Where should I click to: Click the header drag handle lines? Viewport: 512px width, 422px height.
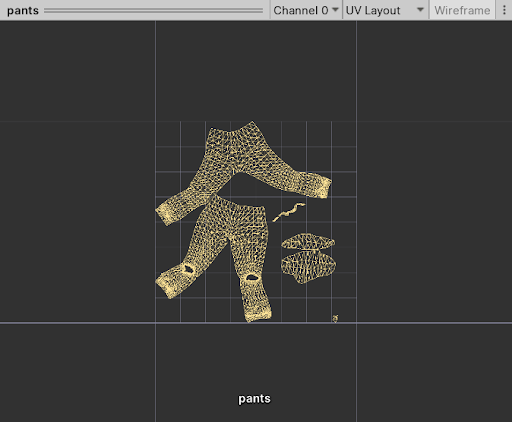[x=153, y=11]
